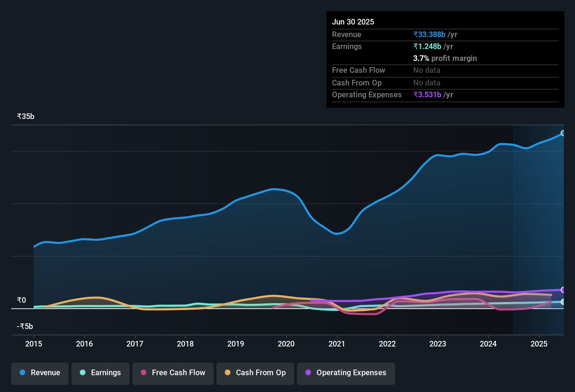Viewport: 575px width, 392px height.
Task: Open the Cash From Op legend entry
Action: click(x=255, y=373)
